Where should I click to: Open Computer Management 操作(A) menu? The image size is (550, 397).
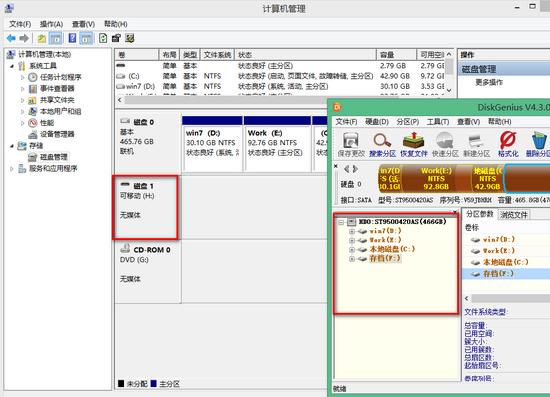click(x=51, y=24)
